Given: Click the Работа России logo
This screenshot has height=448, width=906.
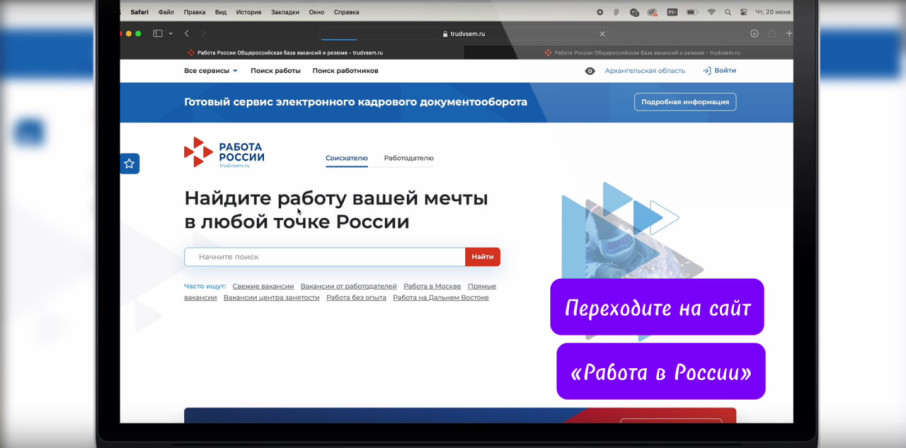Looking at the screenshot, I should tap(224, 152).
